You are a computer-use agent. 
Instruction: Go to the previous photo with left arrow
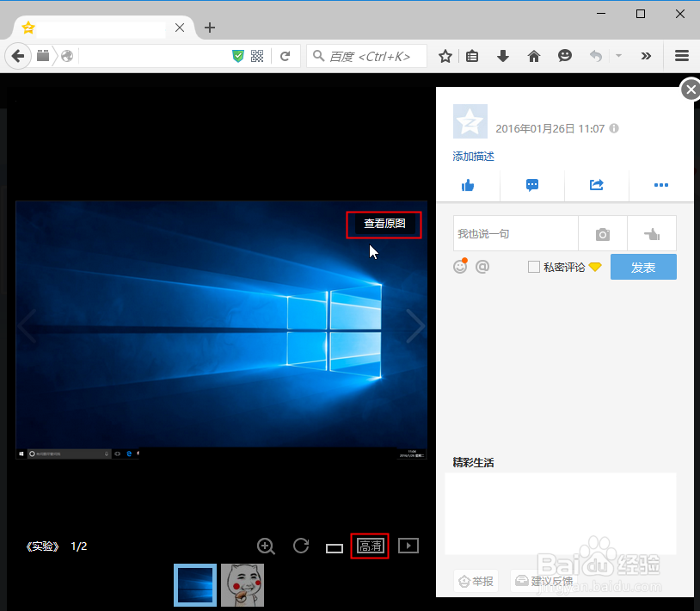pyautogui.click(x=28, y=325)
